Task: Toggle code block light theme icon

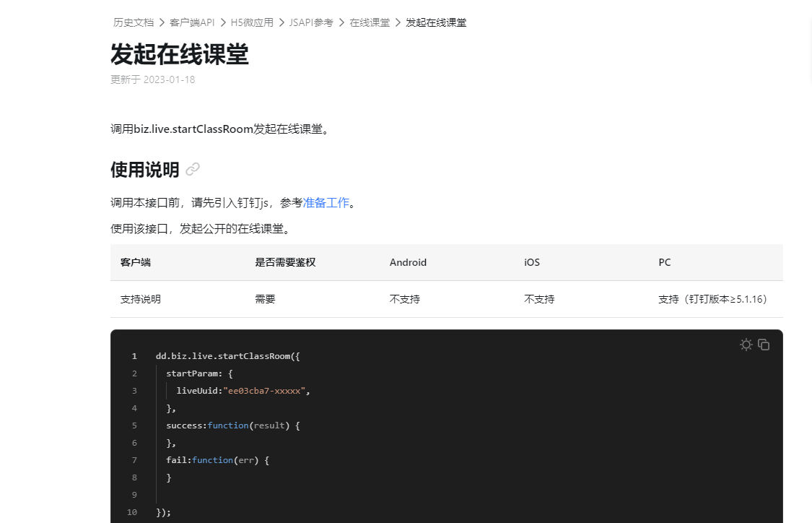Action: click(x=746, y=345)
